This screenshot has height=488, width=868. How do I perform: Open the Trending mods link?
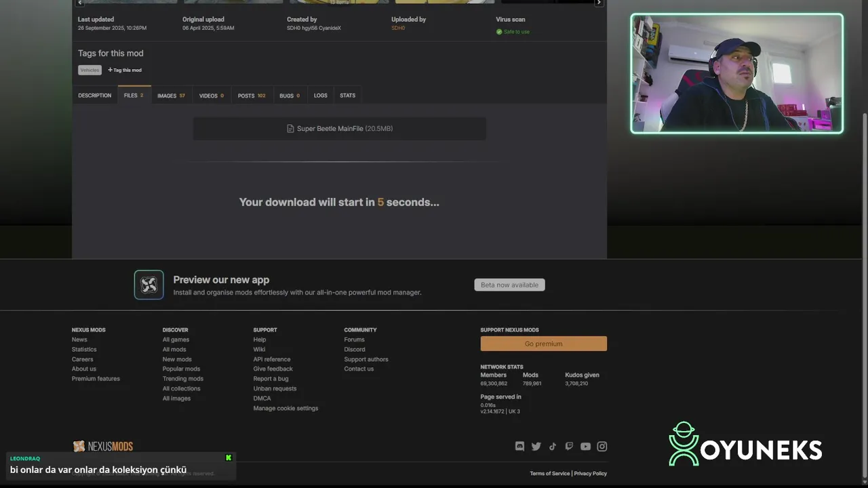(183, 379)
